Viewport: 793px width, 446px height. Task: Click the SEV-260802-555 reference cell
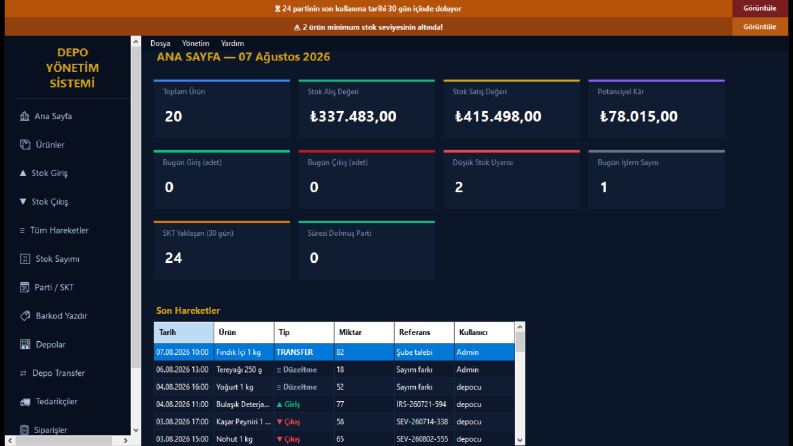coord(422,439)
